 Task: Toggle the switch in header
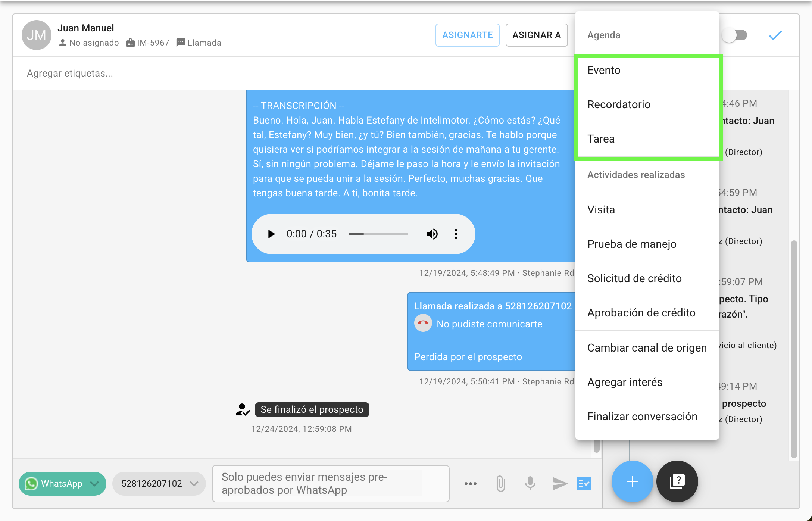[734, 35]
